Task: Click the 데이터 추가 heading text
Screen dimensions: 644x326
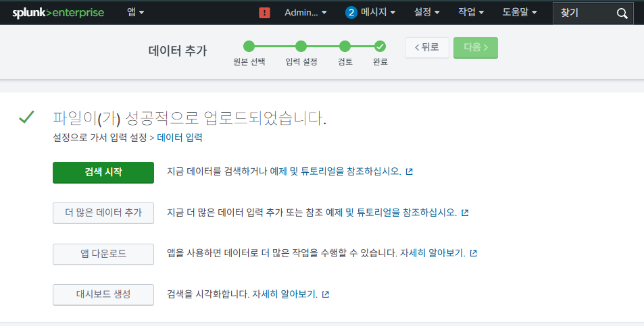Action: pyautogui.click(x=178, y=51)
